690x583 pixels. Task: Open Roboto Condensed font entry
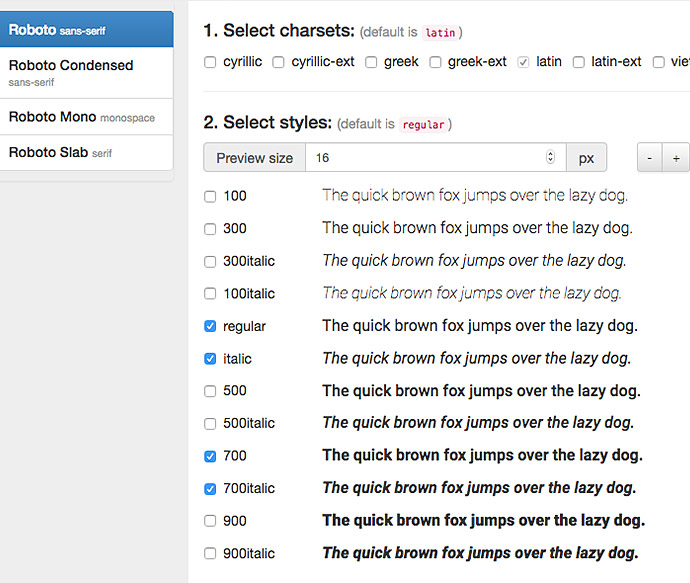(86, 73)
